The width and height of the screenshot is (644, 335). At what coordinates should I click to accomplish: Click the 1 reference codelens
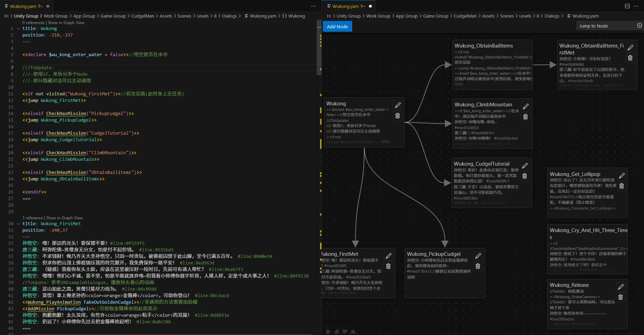[x=33, y=218]
